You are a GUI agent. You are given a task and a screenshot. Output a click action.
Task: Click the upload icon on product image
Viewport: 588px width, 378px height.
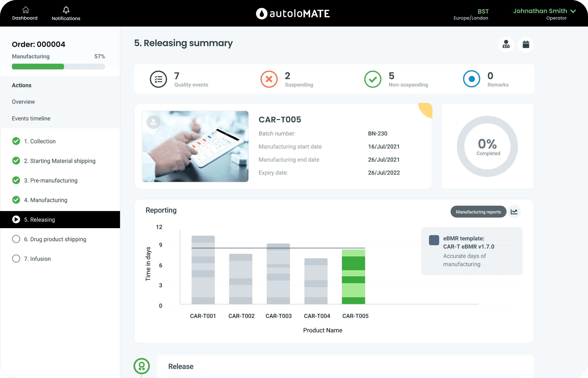click(154, 122)
